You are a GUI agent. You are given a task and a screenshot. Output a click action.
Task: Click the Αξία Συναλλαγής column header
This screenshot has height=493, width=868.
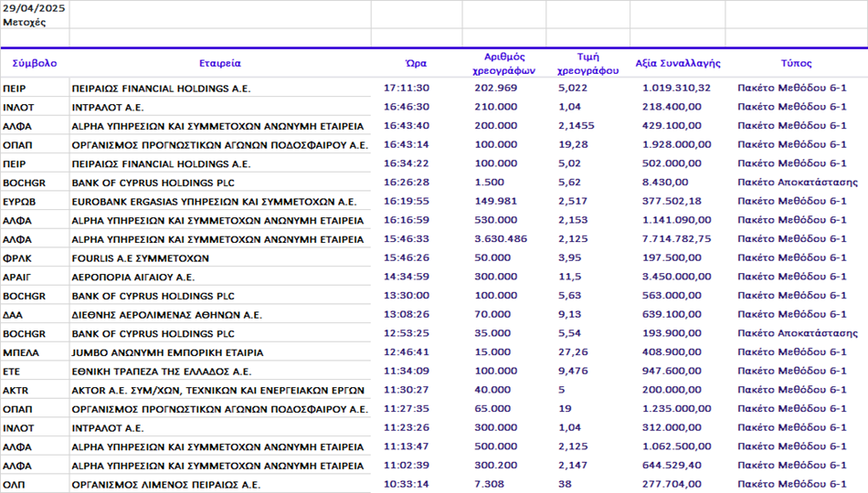tap(678, 64)
